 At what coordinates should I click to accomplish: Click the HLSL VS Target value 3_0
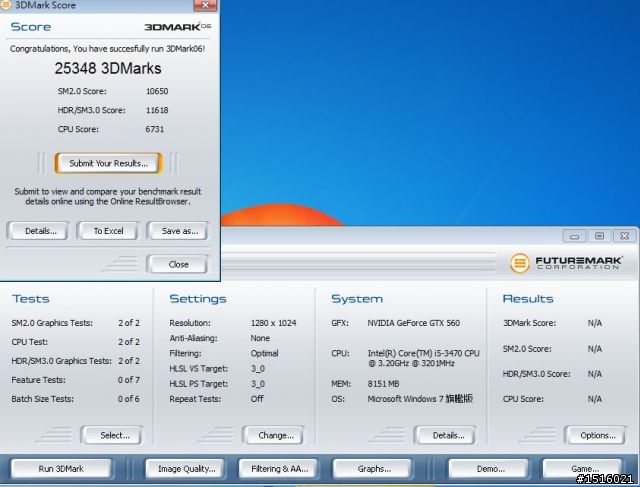(258, 369)
